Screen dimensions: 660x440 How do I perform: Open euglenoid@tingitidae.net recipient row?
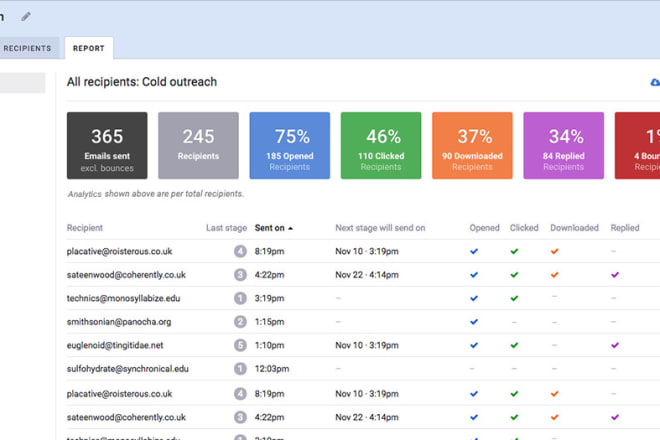pos(363,345)
